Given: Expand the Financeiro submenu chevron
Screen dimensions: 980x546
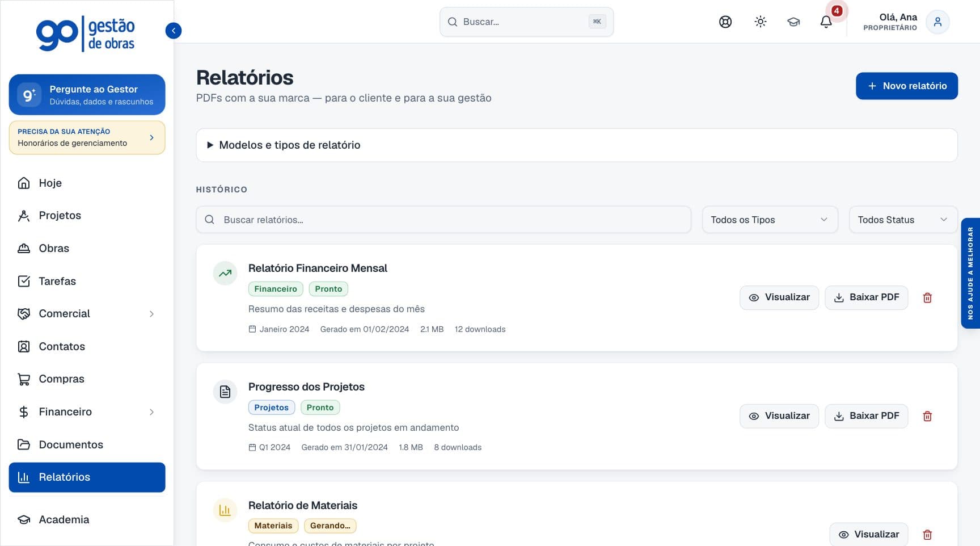Looking at the screenshot, I should (151, 412).
